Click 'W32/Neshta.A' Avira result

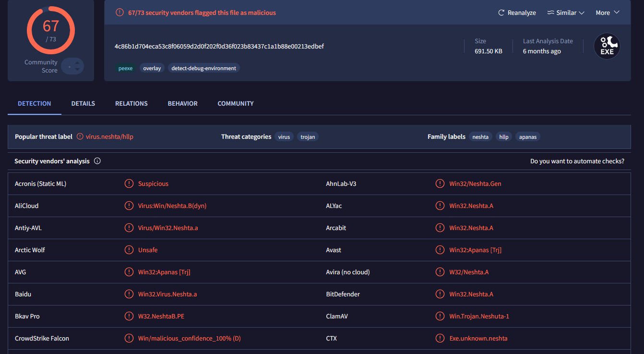click(469, 272)
